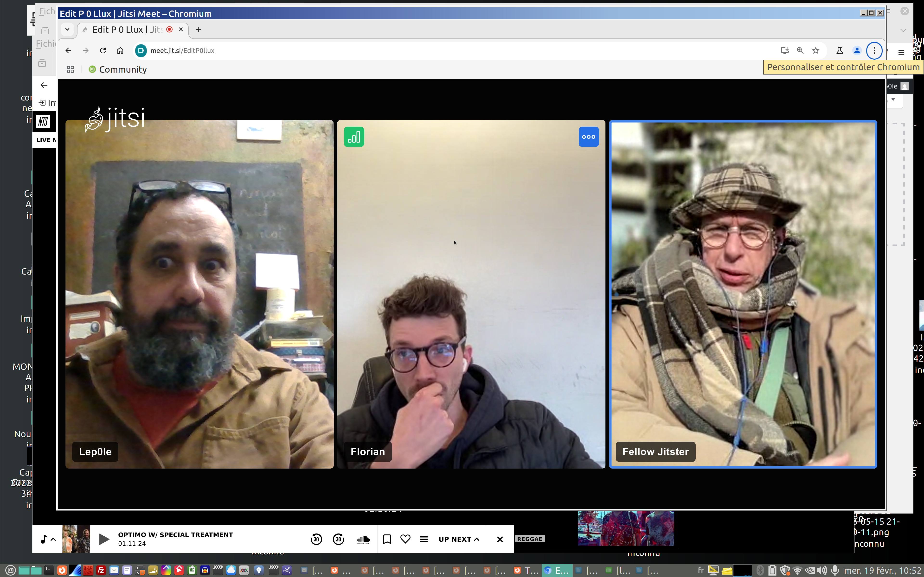Click the zoom magnifier icon in address bar
Viewport: 924px width, 577px height.
(800, 50)
